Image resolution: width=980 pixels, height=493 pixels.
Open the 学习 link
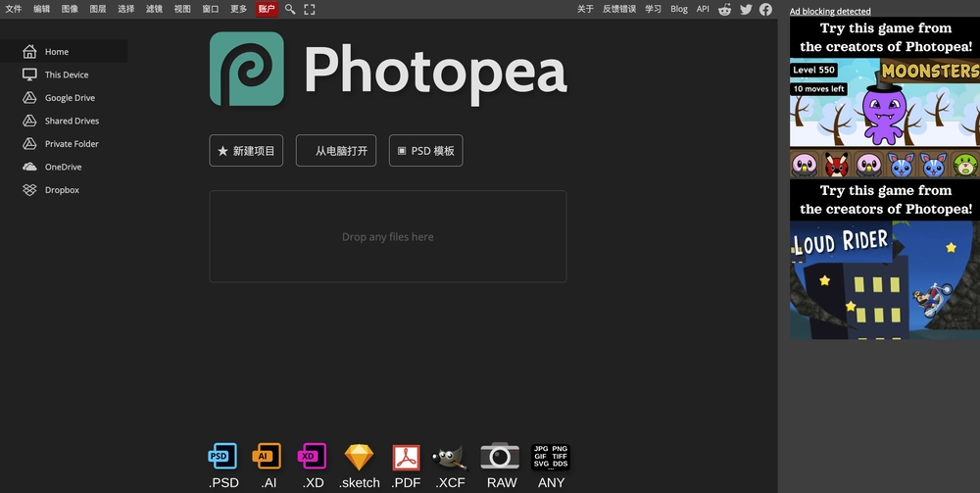(653, 9)
